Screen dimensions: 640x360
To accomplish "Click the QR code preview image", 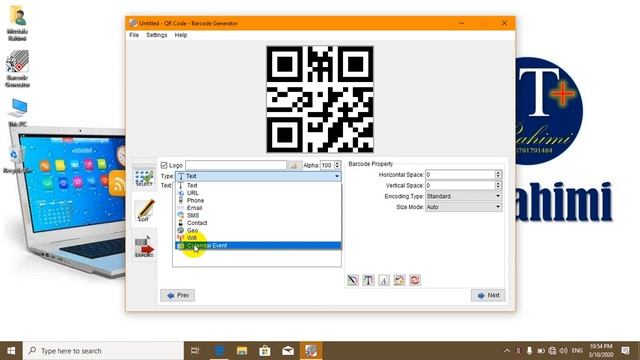I will 320,99.
